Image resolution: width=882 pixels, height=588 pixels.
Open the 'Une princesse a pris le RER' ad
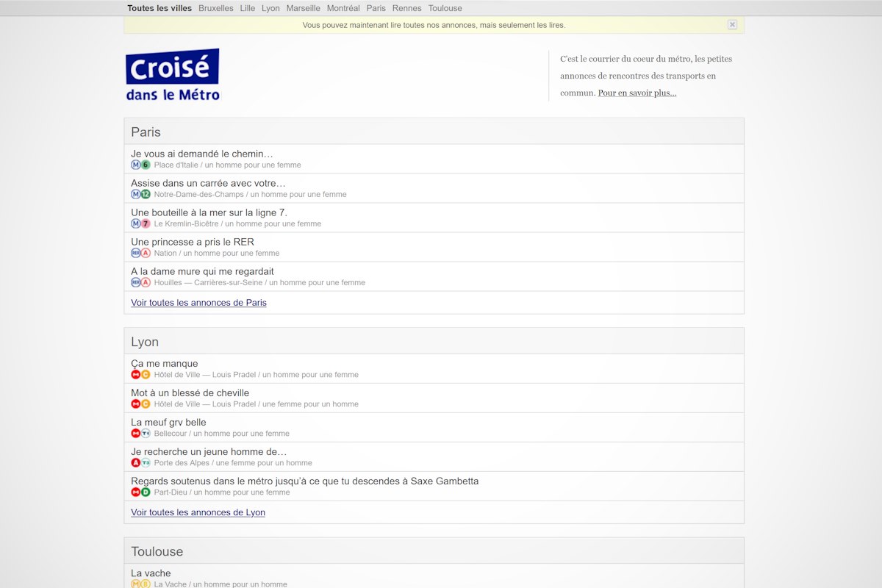[193, 242]
